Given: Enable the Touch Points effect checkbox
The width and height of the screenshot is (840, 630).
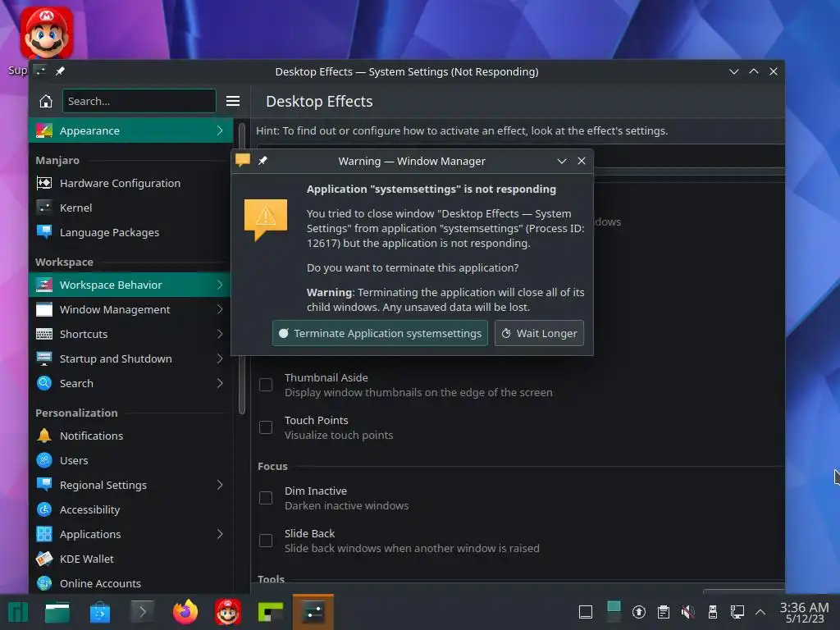Looking at the screenshot, I should click(x=266, y=427).
